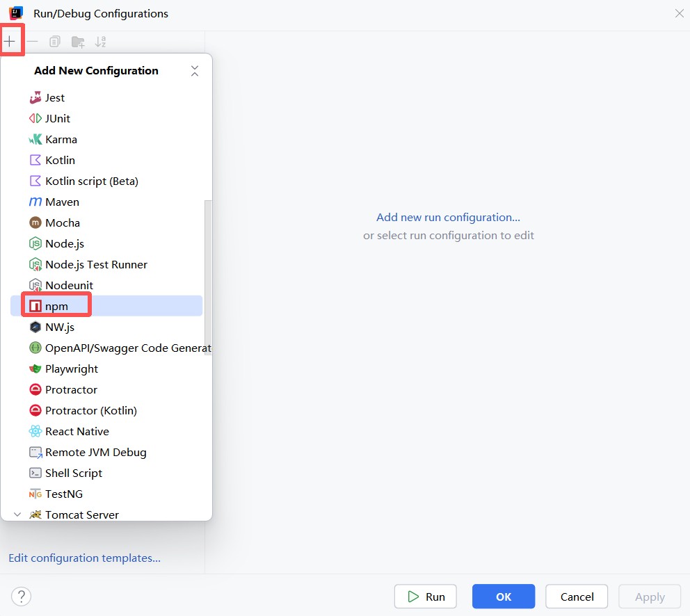Select the npm configuration icon
The height and width of the screenshot is (616, 690).
pyautogui.click(x=35, y=306)
